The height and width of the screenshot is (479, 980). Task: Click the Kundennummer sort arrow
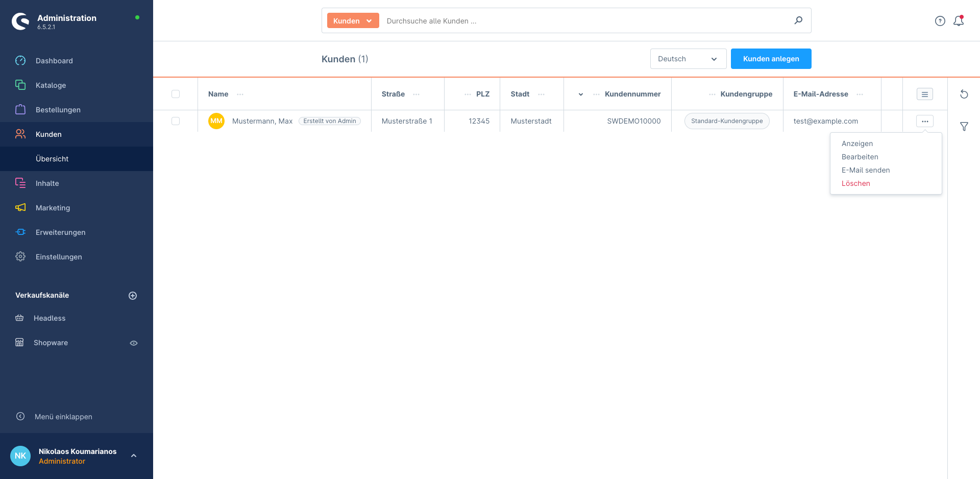point(581,94)
